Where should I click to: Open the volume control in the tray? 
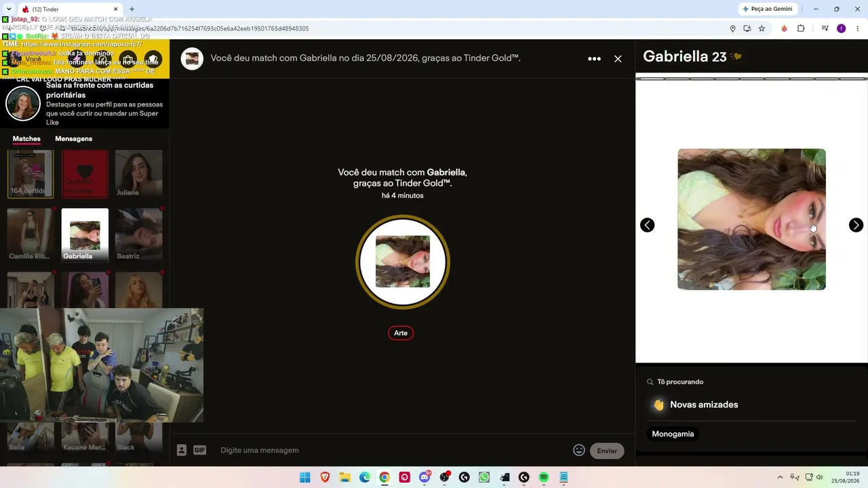(x=819, y=477)
